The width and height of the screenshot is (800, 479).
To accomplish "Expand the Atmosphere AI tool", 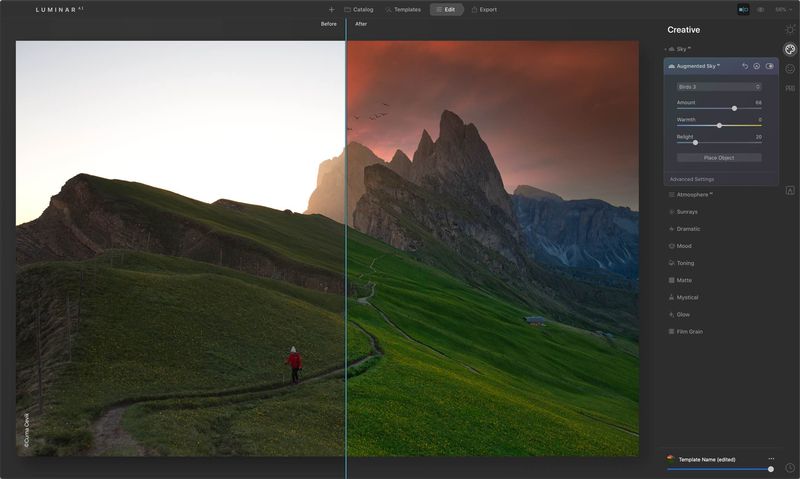I will (691, 194).
